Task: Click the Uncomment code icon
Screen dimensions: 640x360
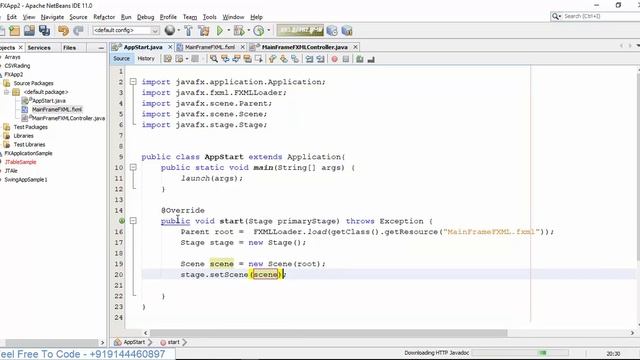Action: point(371,59)
